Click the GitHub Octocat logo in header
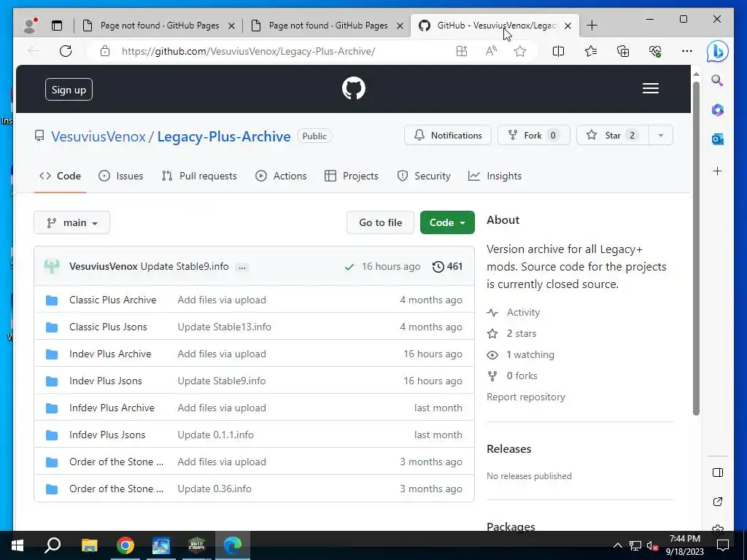Image resolution: width=747 pixels, height=560 pixels. coord(354,88)
